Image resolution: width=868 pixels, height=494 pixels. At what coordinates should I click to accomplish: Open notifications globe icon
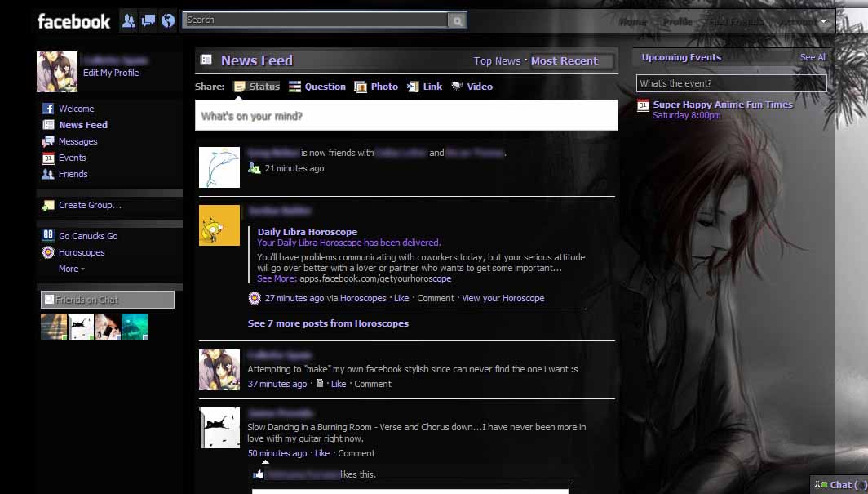pyautogui.click(x=168, y=21)
